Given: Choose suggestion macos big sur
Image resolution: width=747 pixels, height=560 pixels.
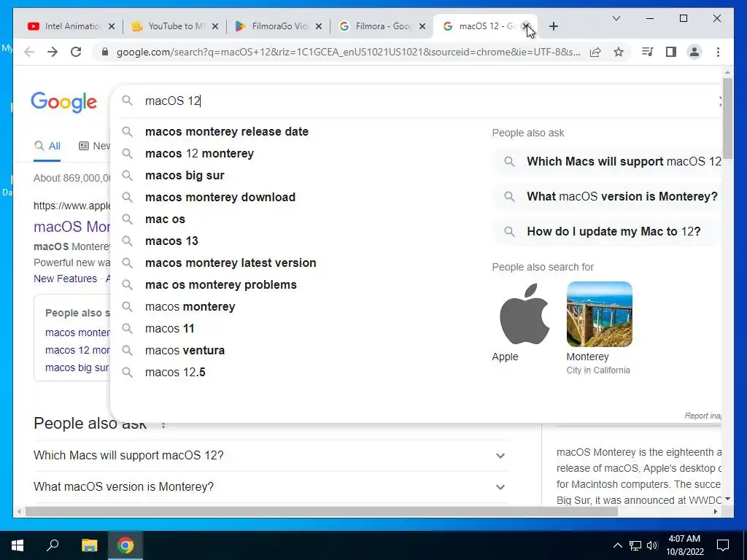Looking at the screenshot, I should [x=185, y=175].
